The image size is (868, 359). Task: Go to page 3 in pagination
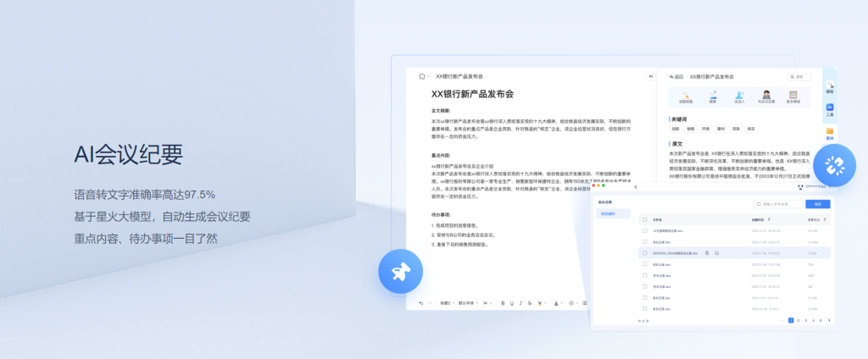[806, 320]
